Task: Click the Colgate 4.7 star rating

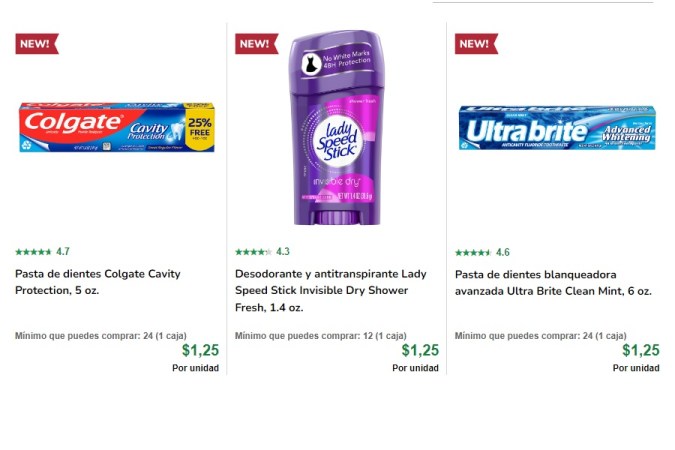Action: click(43, 252)
